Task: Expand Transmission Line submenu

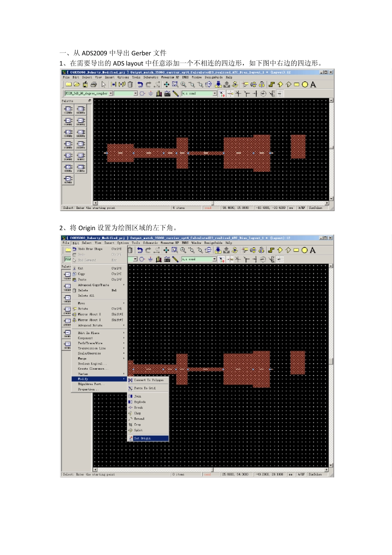Action: (x=99, y=348)
